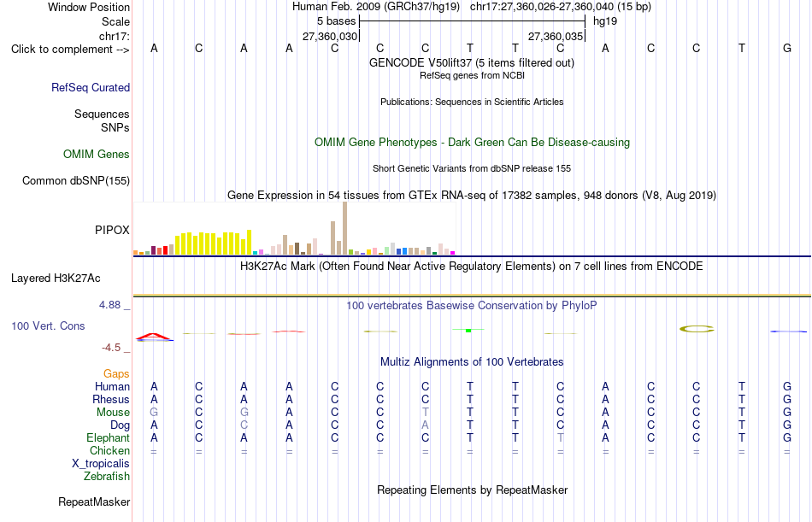Click the Chicken species row label
812x522 pixels.
[109, 451]
